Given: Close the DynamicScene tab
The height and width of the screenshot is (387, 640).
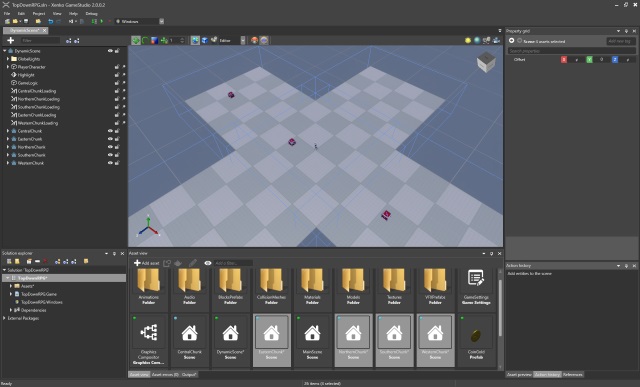Looking at the screenshot, I should [45, 31].
